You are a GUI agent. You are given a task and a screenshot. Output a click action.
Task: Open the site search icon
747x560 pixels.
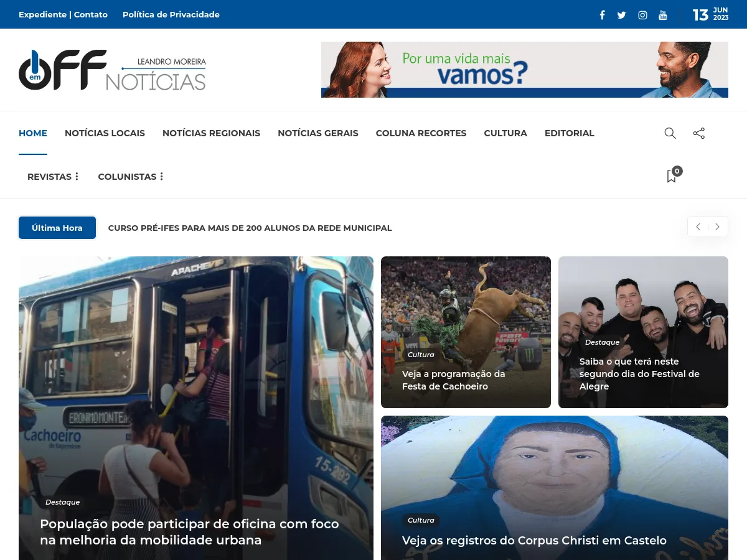[670, 133]
